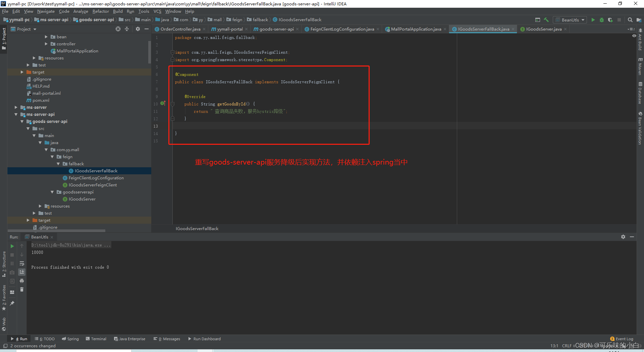Screen dimensions: 644x352
Task: Click the fallback breadcrumb in the navigation bar
Action: pyautogui.click(x=257, y=20)
